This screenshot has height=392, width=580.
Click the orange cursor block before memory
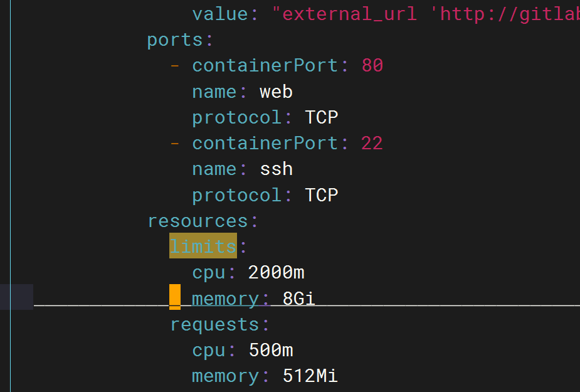tap(175, 297)
